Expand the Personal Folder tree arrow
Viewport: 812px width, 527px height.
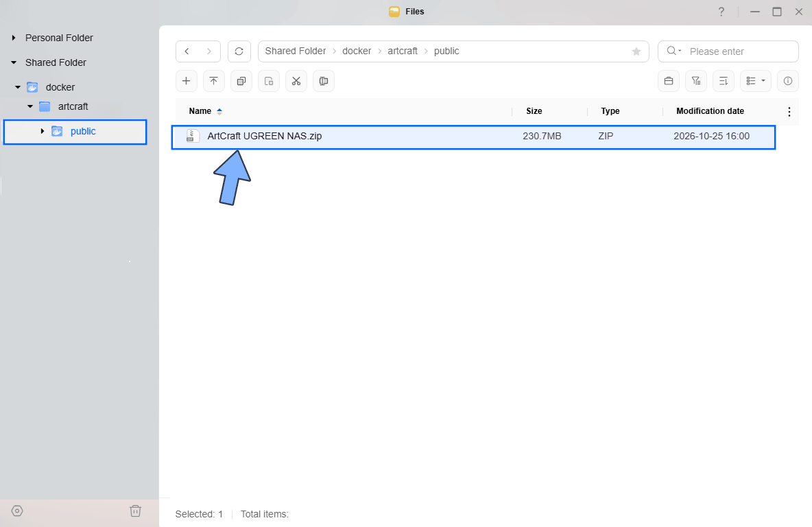tap(14, 38)
